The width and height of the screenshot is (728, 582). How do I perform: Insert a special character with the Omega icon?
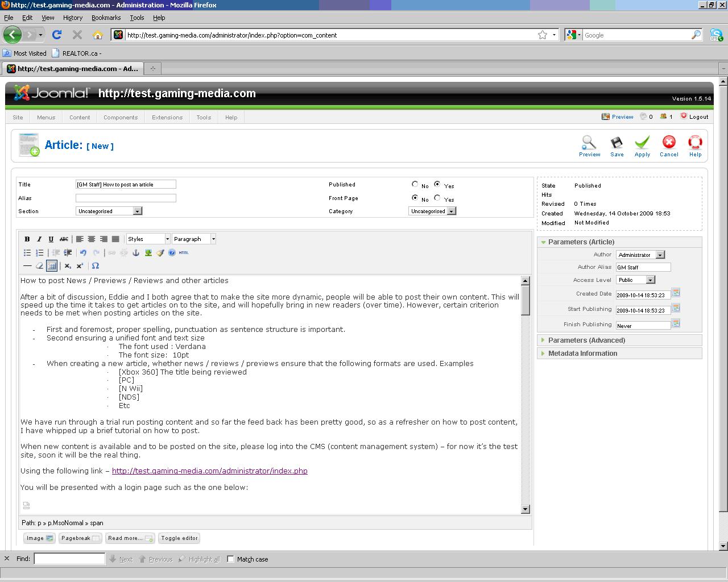pos(95,266)
